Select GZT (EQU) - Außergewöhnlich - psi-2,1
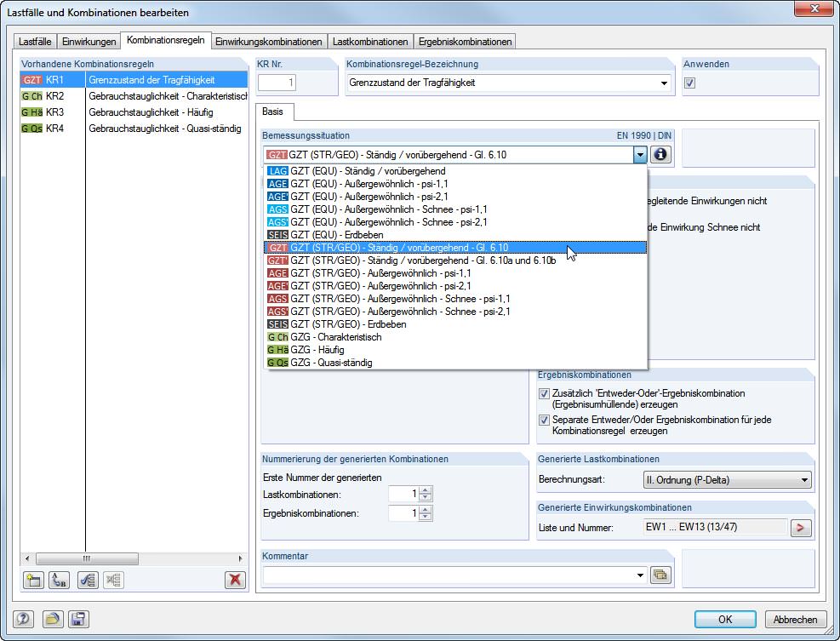Image resolution: width=840 pixels, height=641 pixels. (455, 196)
